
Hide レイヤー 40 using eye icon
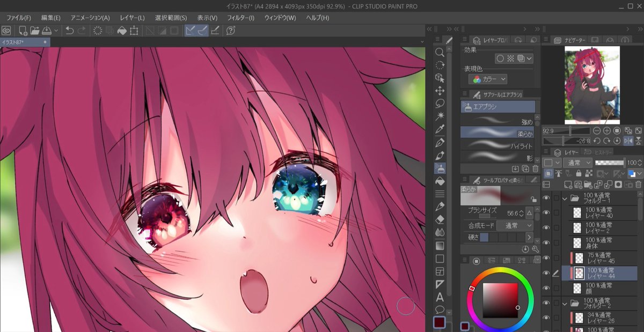pos(546,213)
